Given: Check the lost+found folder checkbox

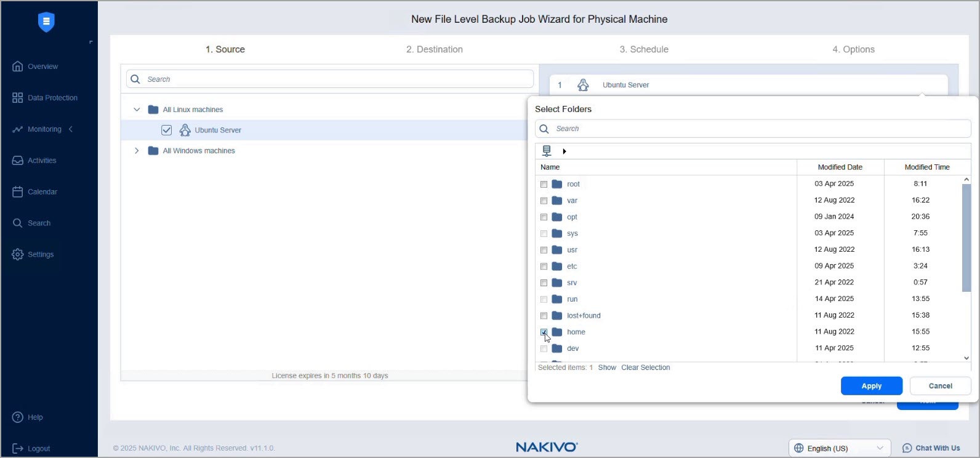Looking at the screenshot, I should click(x=544, y=315).
